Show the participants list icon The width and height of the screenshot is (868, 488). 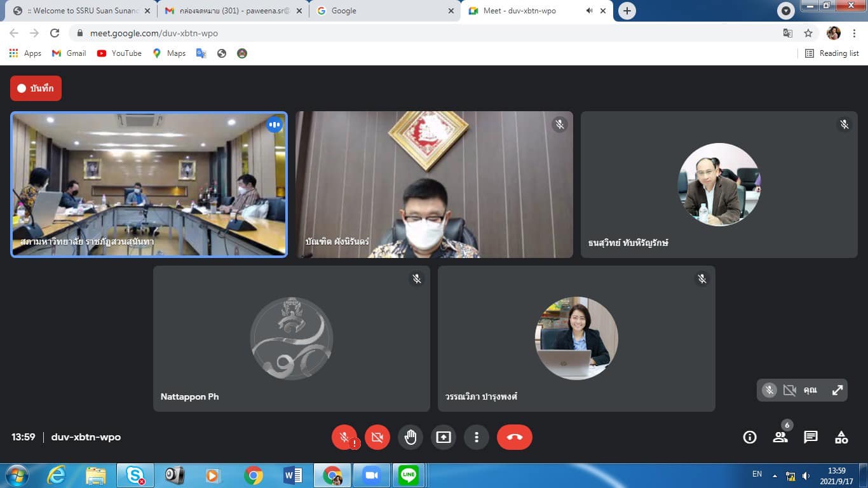pos(780,437)
